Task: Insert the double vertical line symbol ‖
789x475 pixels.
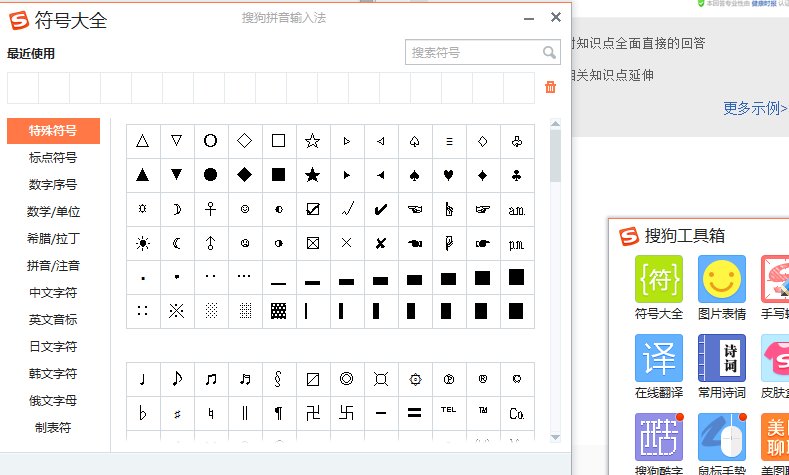Action: pyautogui.click(x=245, y=413)
